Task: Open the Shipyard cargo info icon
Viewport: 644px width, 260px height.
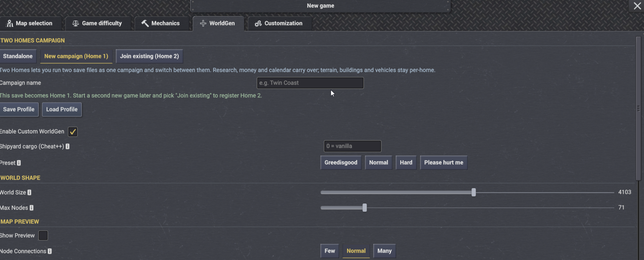Action: pyautogui.click(x=67, y=146)
